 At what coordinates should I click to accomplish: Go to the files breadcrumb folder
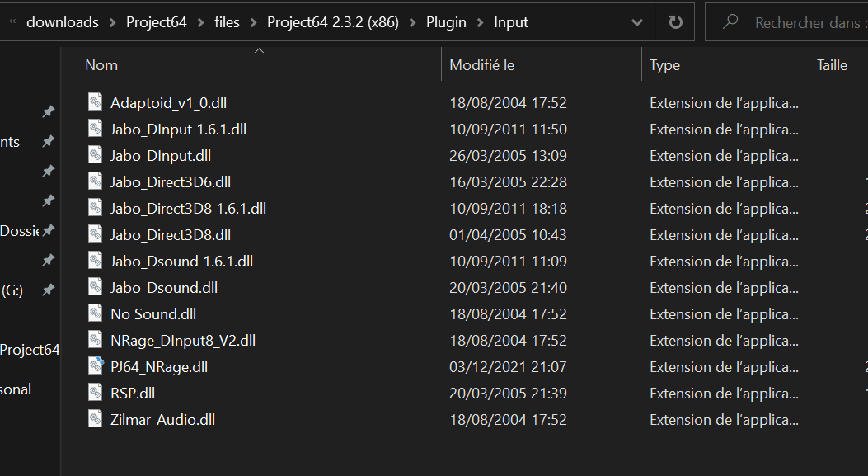227,22
